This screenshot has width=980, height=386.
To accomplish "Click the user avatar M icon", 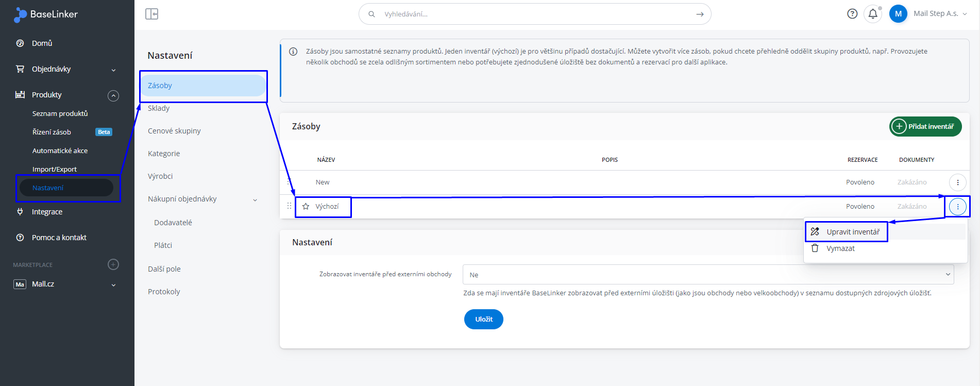I will (x=898, y=14).
